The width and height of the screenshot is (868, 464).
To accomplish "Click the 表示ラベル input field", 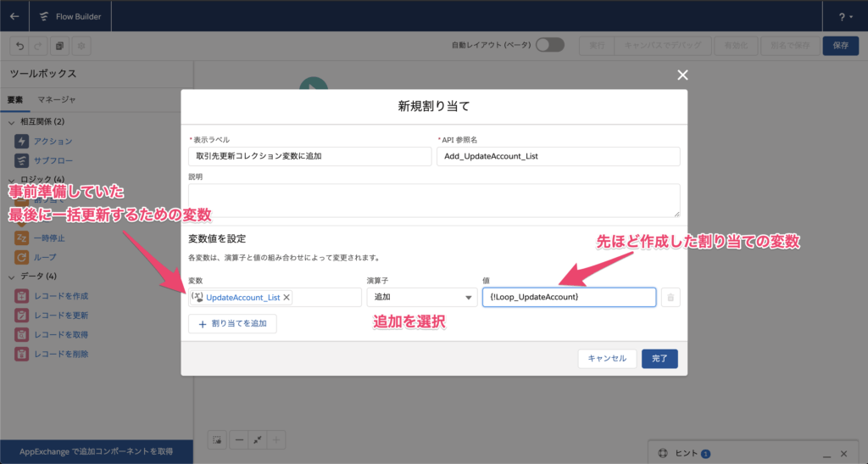I will pyautogui.click(x=310, y=156).
